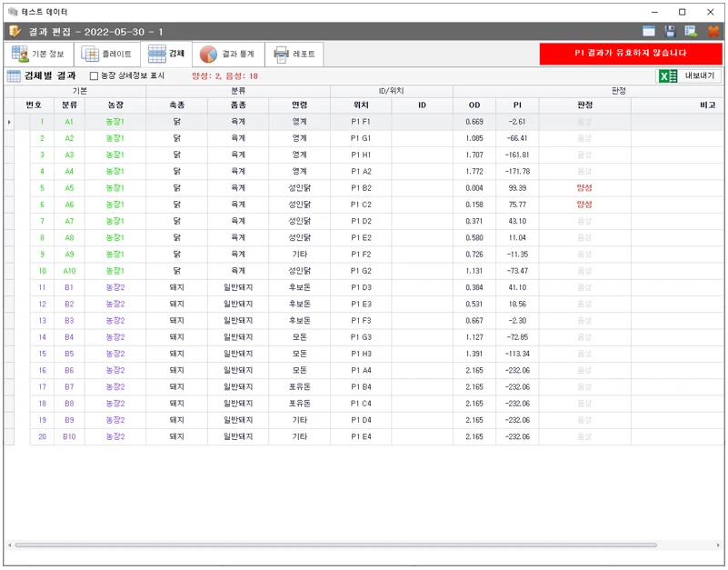Click position cell P1 A2
The height and width of the screenshot is (570, 728).
[x=361, y=172]
